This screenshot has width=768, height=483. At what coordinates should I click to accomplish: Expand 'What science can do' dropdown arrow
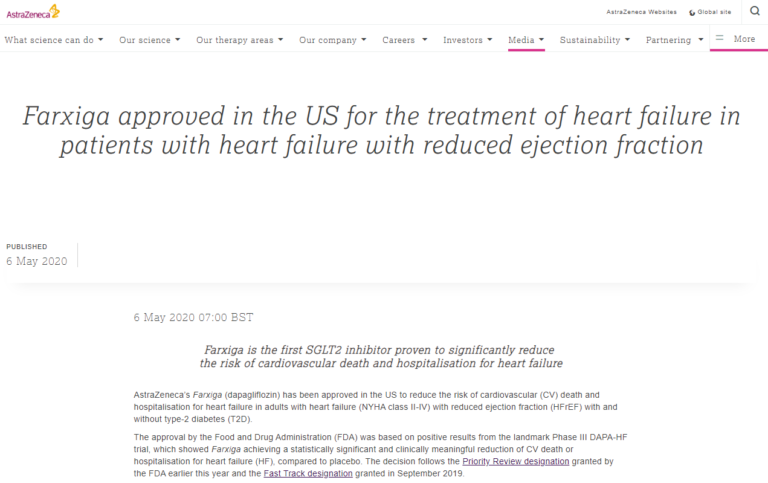coord(101,40)
